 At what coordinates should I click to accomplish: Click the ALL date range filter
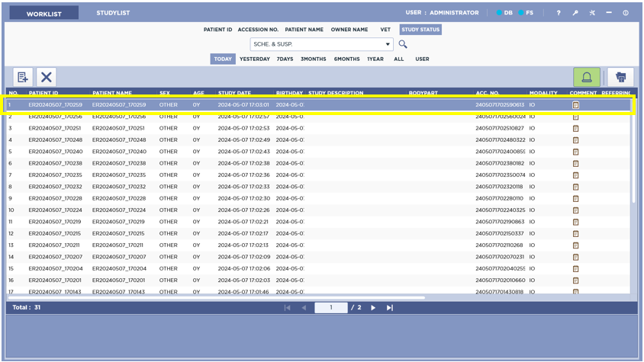tap(398, 59)
